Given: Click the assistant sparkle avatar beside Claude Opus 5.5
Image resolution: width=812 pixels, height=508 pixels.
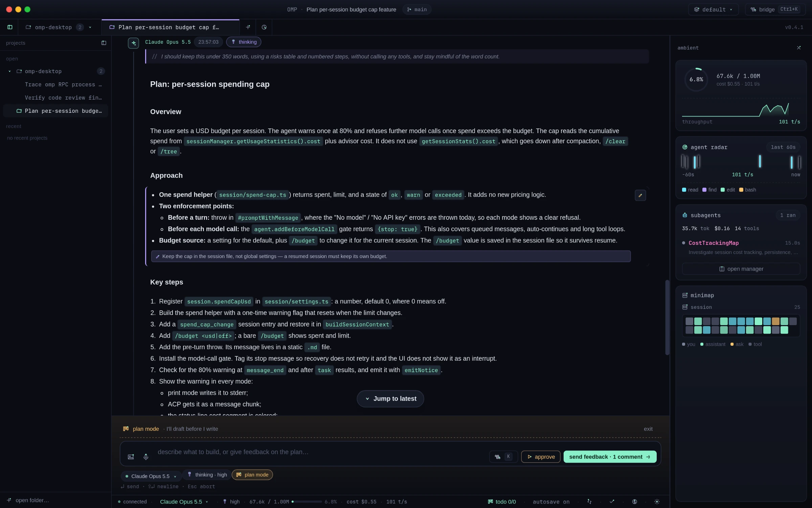Looking at the screenshot, I should [x=134, y=43].
